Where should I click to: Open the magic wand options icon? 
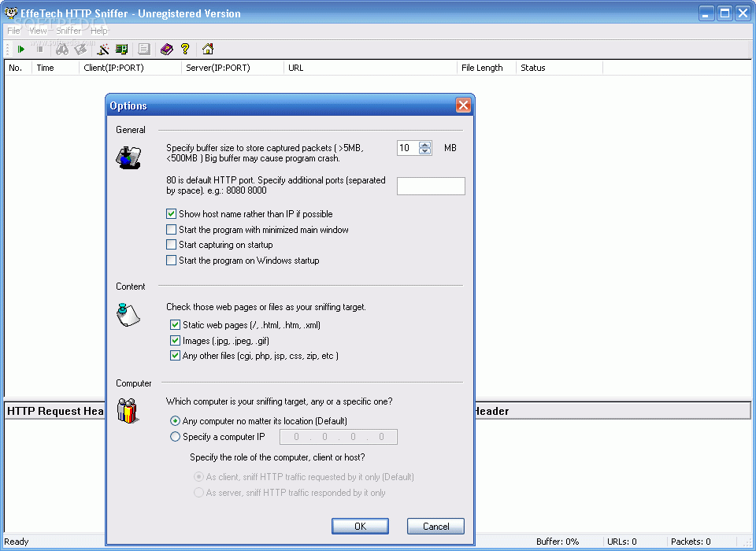tap(102, 49)
